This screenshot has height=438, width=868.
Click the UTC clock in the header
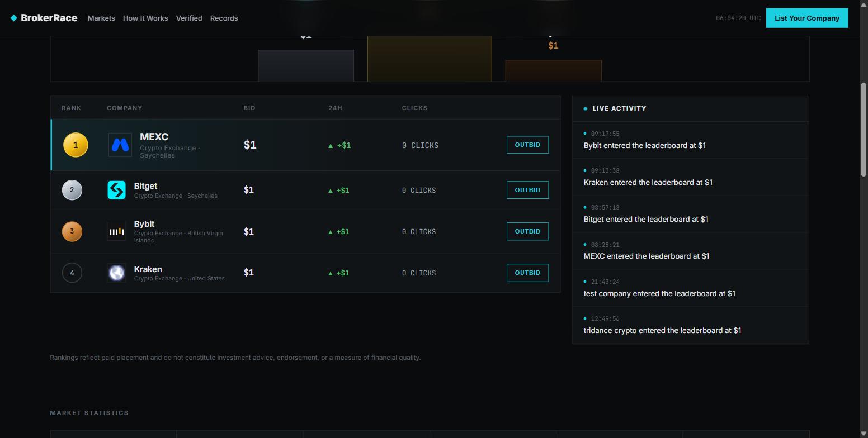click(x=738, y=18)
